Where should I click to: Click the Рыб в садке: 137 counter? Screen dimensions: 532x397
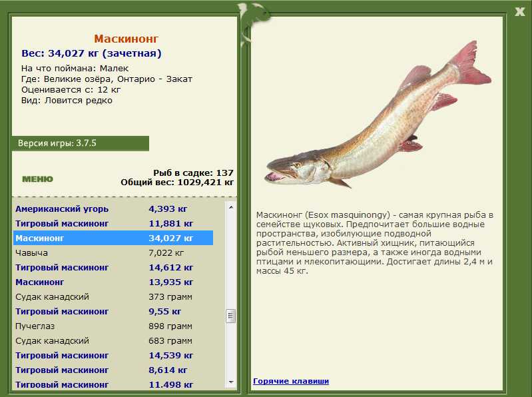click(193, 173)
